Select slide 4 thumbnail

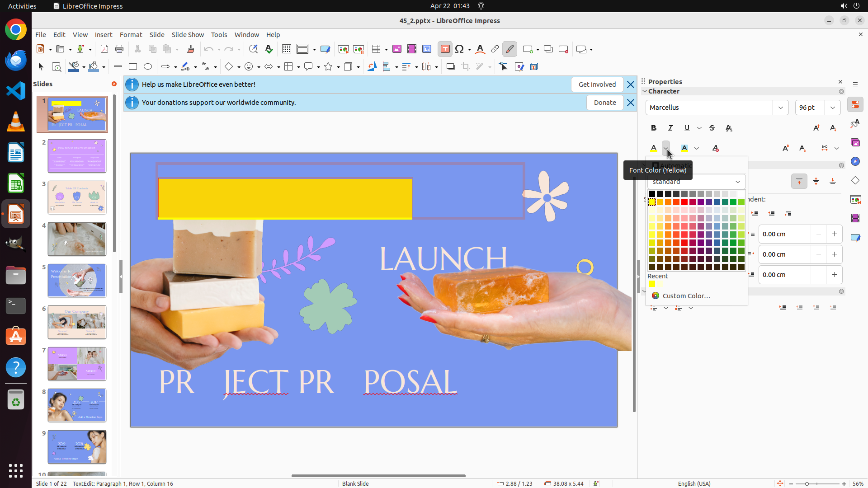click(x=77, y=239)
